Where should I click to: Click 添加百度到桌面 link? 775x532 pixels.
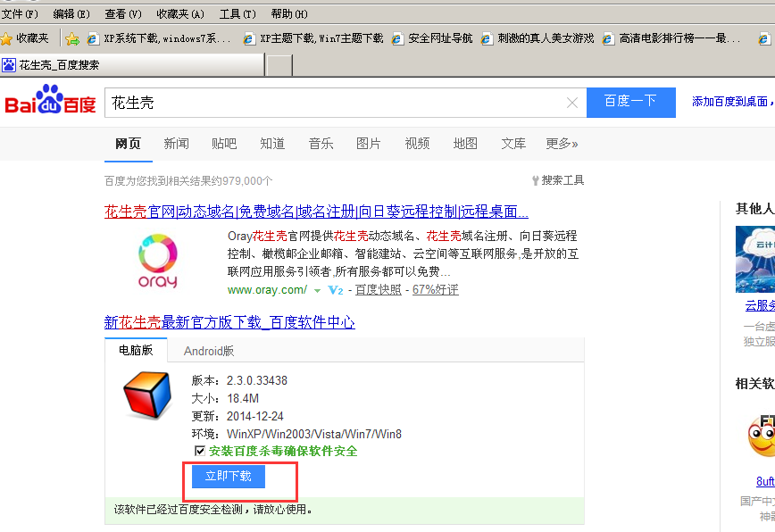pos(731,102)
